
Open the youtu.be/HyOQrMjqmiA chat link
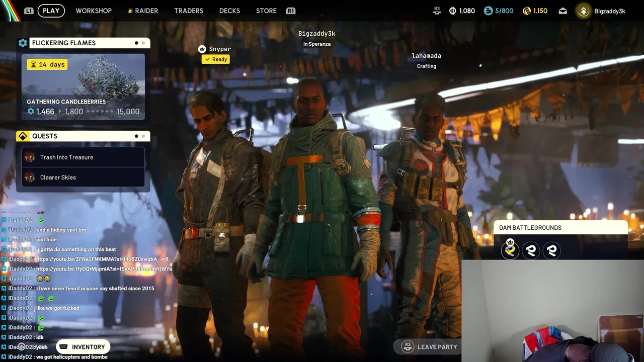104,269
